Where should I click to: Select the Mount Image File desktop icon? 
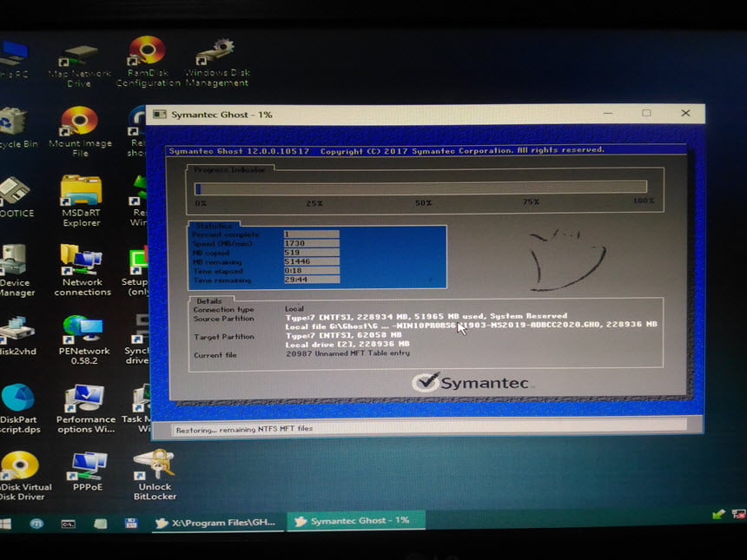[80, 132]
